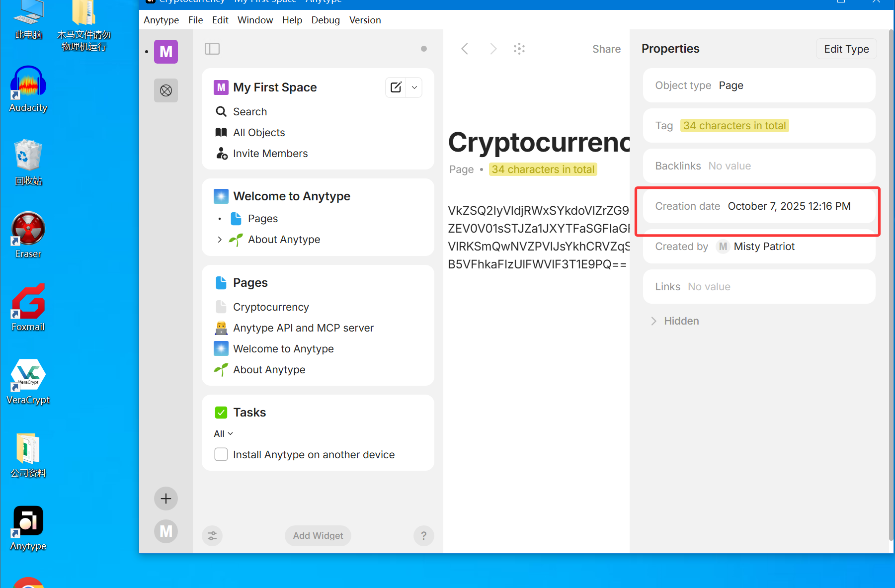This screenshot has width=895, height=588.
Task: Open About Anytype in the Pages list
Action: coord(269,370)
